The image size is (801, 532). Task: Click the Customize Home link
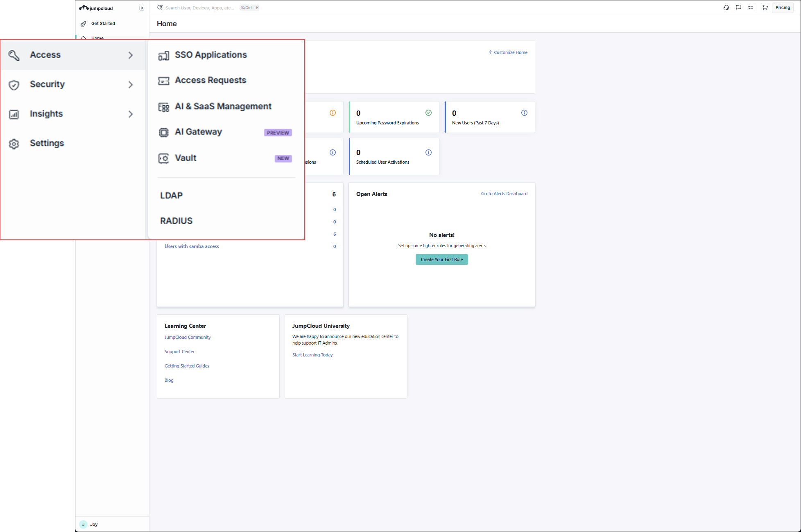pyautogui.click(x=508, y=52)
